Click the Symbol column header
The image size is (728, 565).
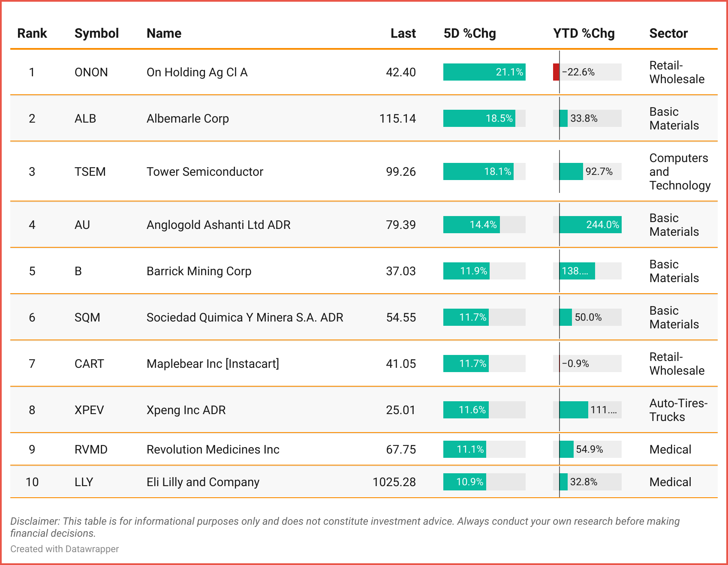[96, 33]
